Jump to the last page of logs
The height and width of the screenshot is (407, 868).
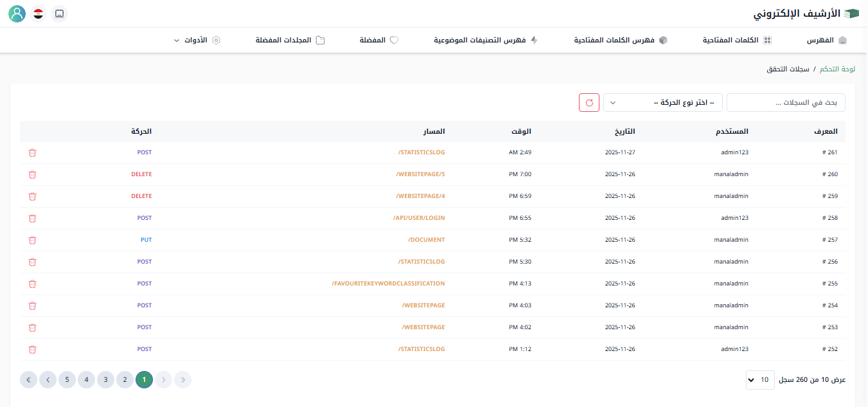pyautogui.click(x=28, y=380)
